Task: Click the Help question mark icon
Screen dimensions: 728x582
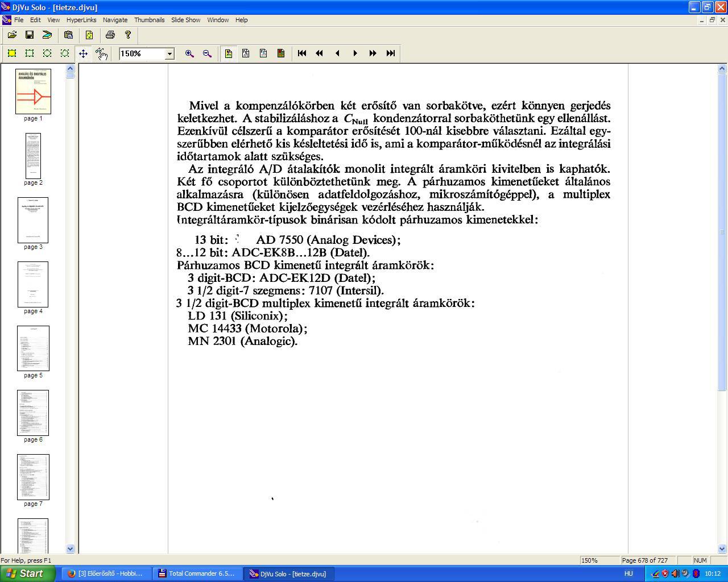Action: click(128, 35)
